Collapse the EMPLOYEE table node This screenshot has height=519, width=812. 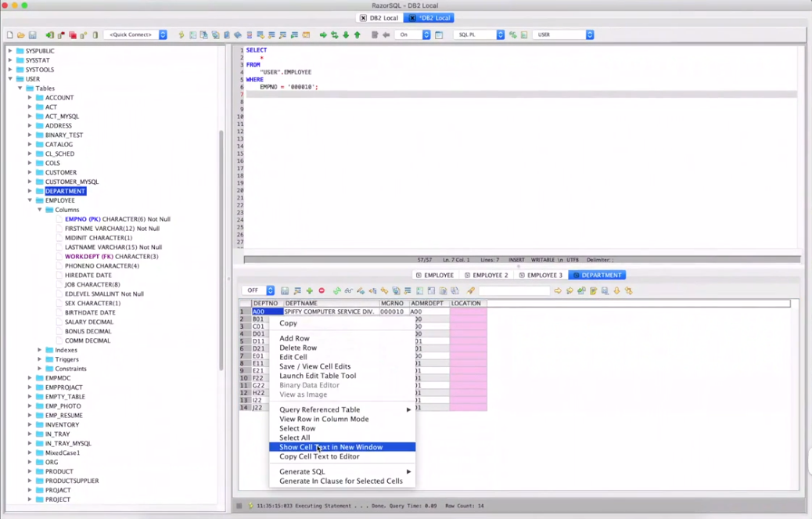[30, 200]
